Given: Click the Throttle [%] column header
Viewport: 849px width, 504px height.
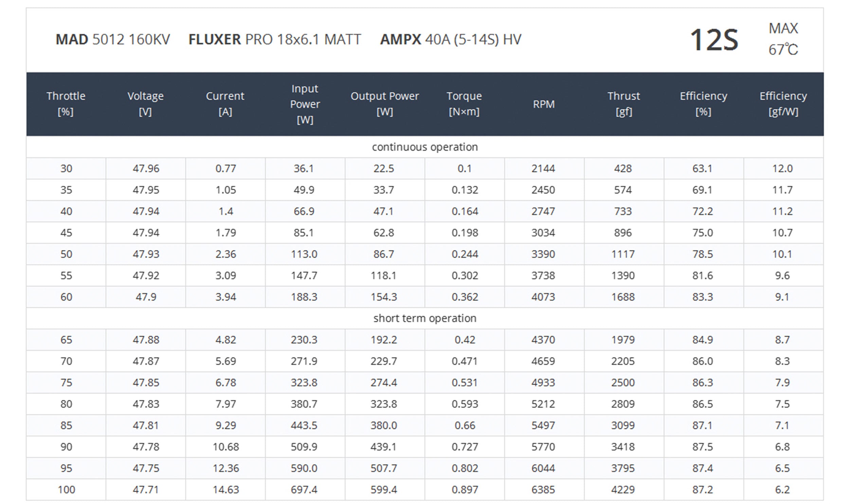Looking at the screenshot, I should [x=66, y=104].
